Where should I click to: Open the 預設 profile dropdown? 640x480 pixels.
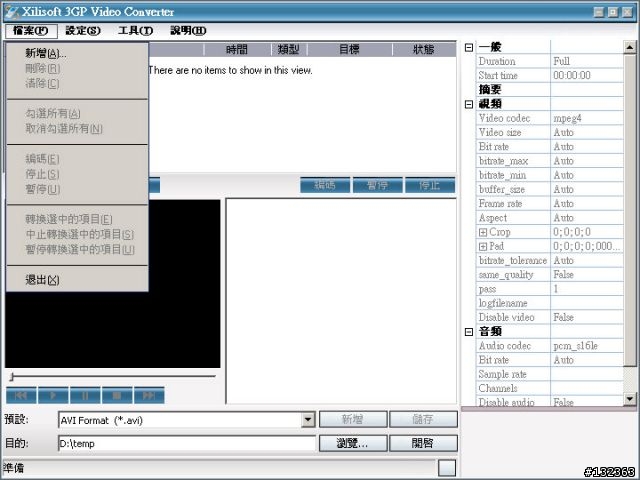(x=308, y=420)
